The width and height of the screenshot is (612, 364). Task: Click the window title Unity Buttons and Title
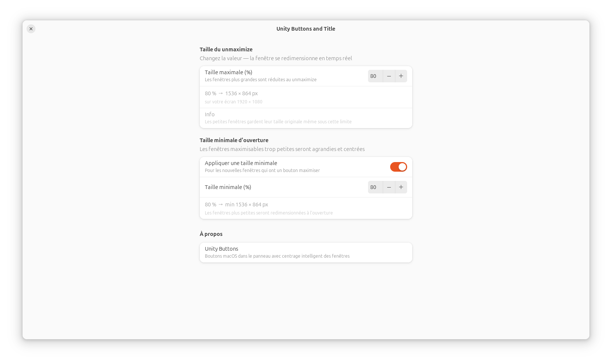(306, 29)
